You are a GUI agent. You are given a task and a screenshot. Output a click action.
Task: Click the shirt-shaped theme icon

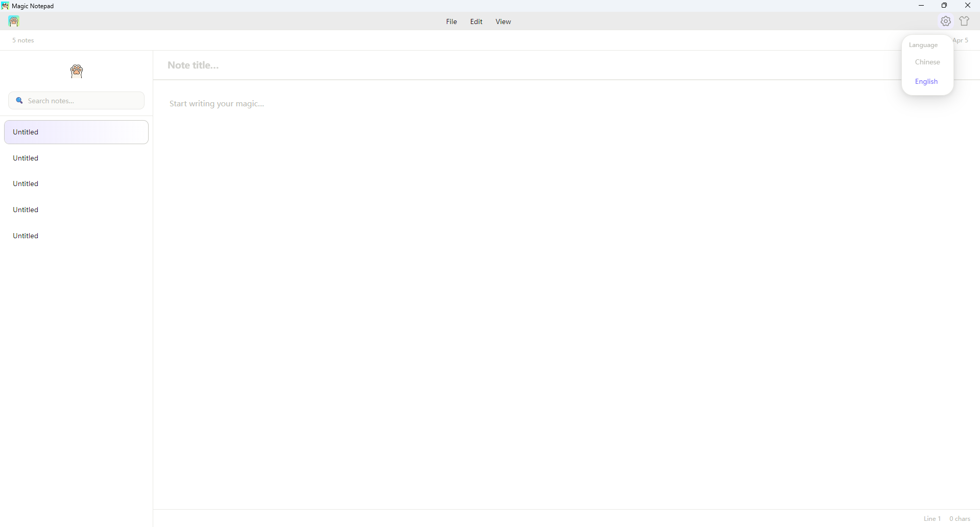coord(964,21)
